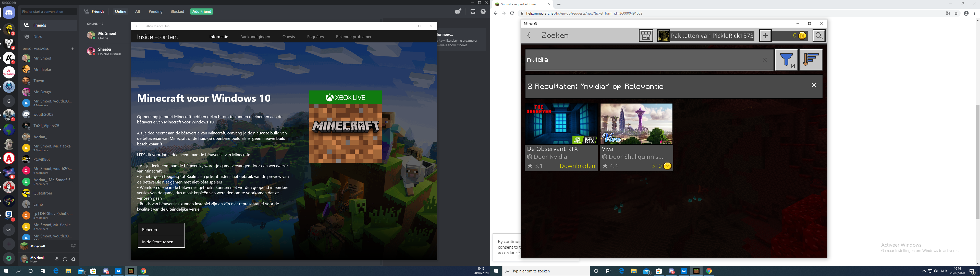The height and width of the screenshot is (276, 980).
Task: Create a DM with the plus beside Direct Messages
Action: coord(73,49)
